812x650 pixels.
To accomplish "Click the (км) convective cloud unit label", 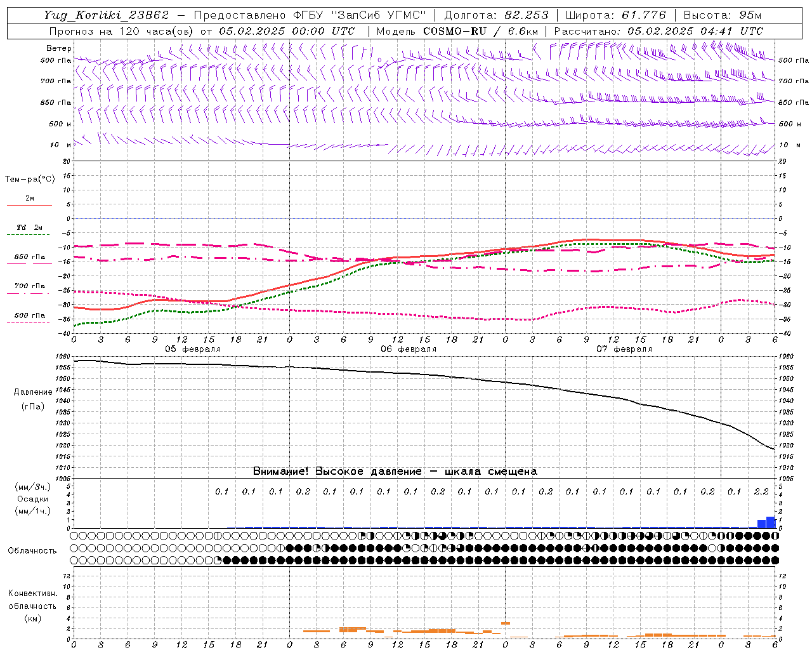I will [32, 618].
